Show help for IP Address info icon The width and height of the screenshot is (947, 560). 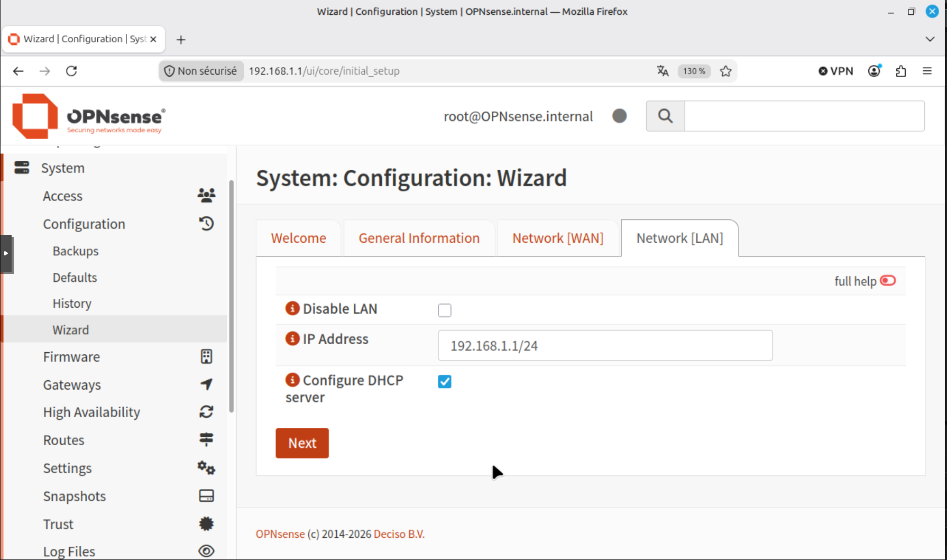pos(292,338)
